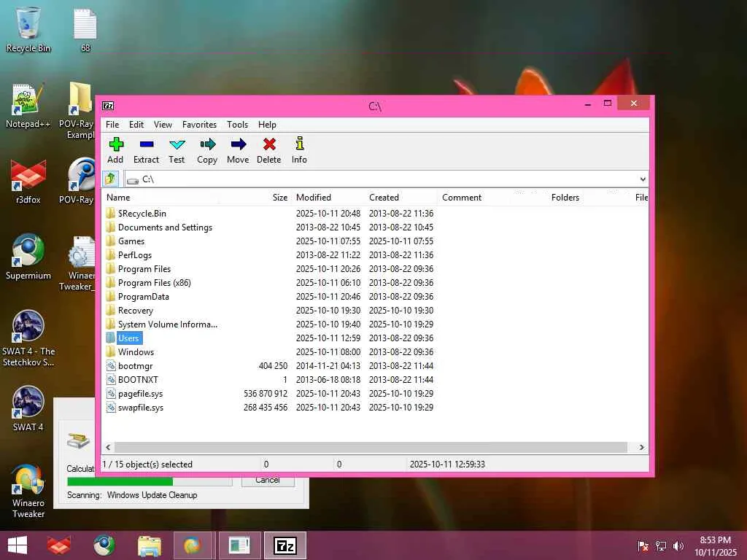747x560 pixels.
Task: Select the bootmgr file icon
Action: pos(111,366)
